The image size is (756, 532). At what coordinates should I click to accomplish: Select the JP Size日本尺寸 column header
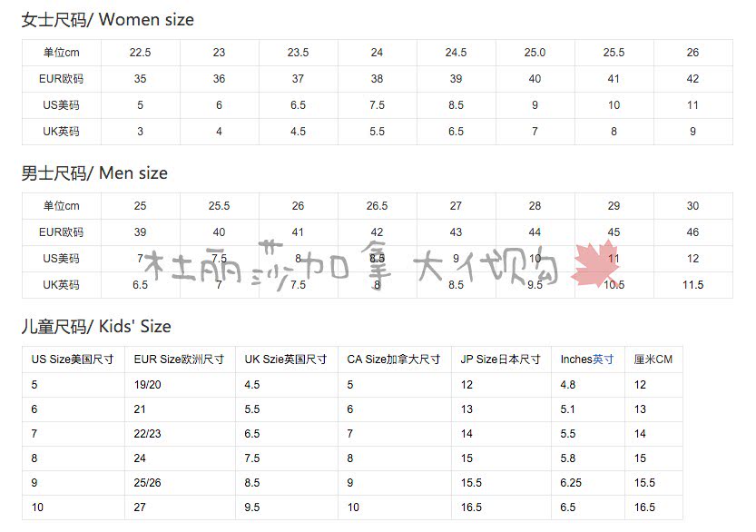click(501, 360)
